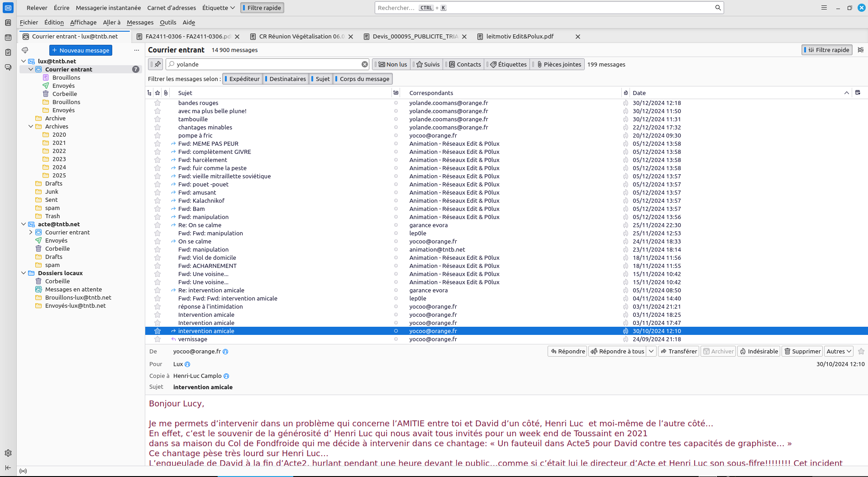Viewport: 868px width, 477px height.
Task: Open the Address Book icon in sidebar
Action: click(8, 23)
